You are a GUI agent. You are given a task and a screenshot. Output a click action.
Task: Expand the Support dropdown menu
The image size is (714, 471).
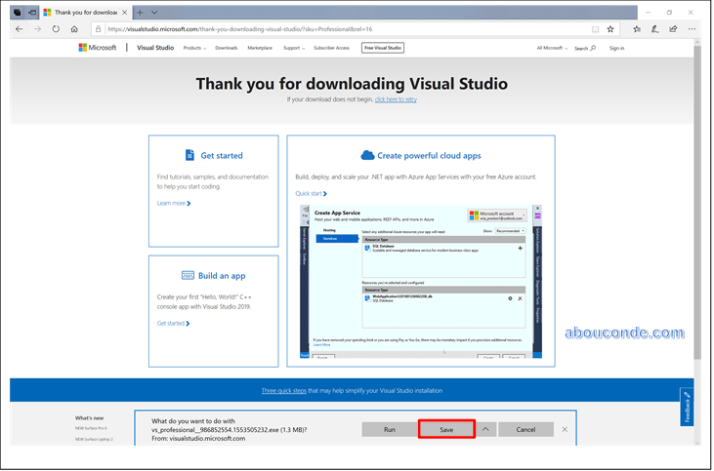click(293, 47)
